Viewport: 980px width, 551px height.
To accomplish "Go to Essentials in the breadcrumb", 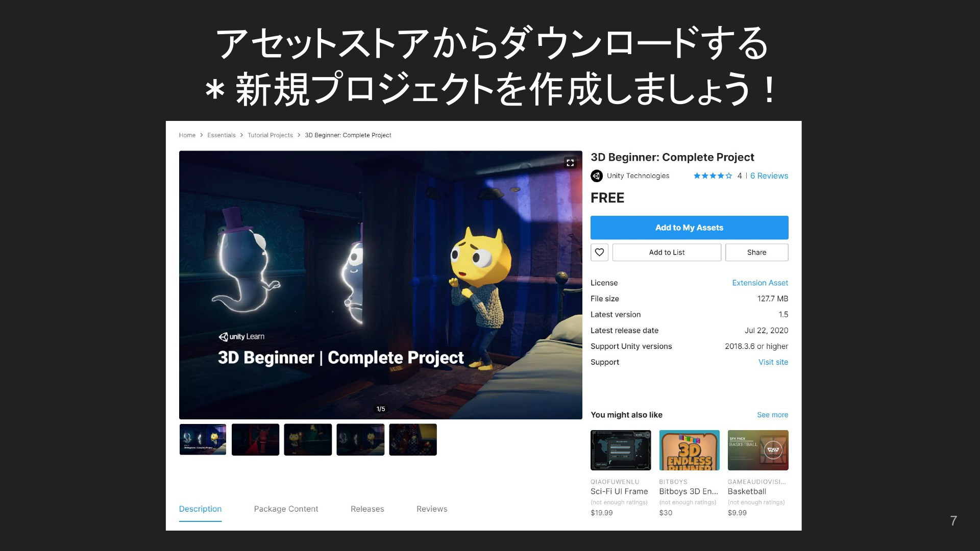I will pos(221,135).
